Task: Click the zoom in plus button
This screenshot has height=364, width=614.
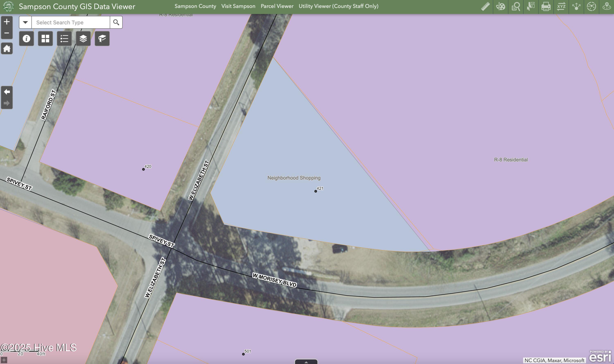Action: [x=7, y=22]
